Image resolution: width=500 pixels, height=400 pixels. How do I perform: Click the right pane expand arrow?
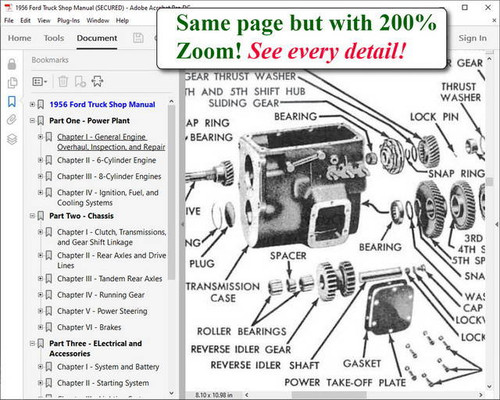[x=497, y=225]
